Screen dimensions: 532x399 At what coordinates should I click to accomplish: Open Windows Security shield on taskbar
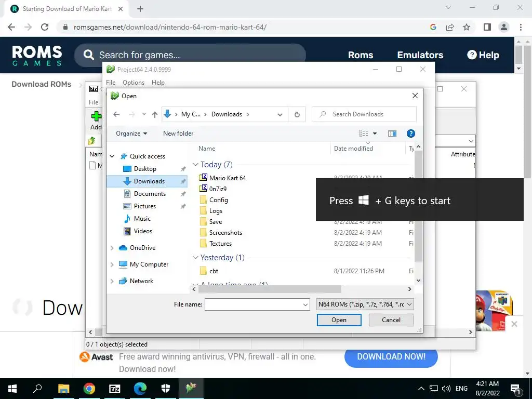click(166, 389)
